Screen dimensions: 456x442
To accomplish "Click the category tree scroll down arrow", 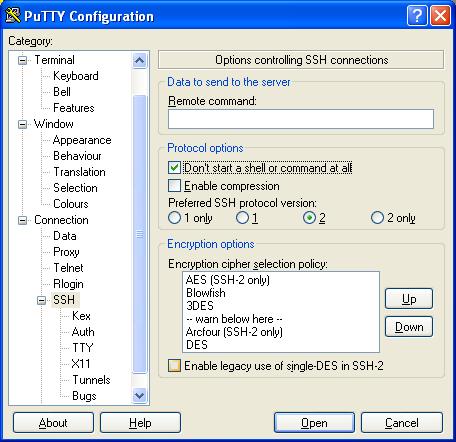I will point(139,396).
